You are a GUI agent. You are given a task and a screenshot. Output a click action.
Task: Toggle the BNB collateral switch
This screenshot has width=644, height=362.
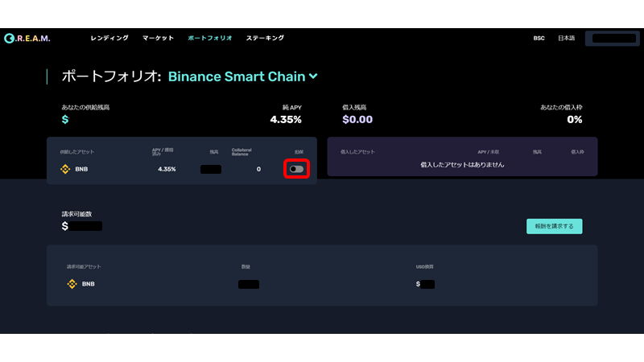point(296,169)
